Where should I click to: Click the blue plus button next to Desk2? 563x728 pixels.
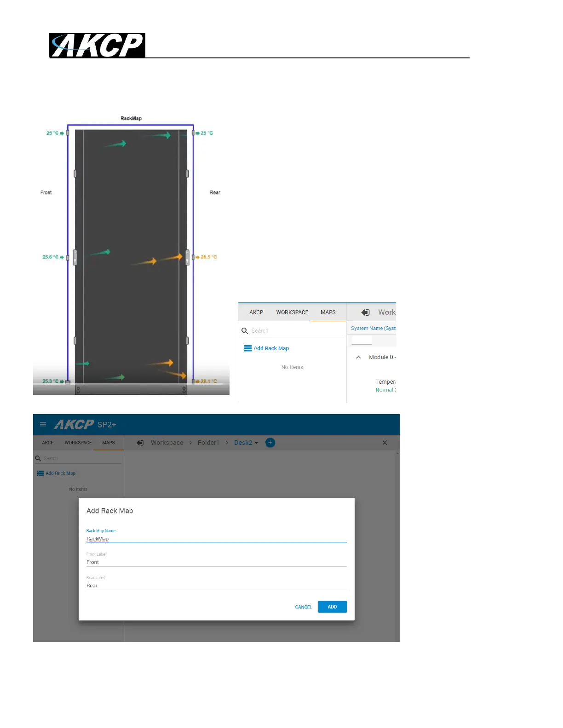pos(270,443)
